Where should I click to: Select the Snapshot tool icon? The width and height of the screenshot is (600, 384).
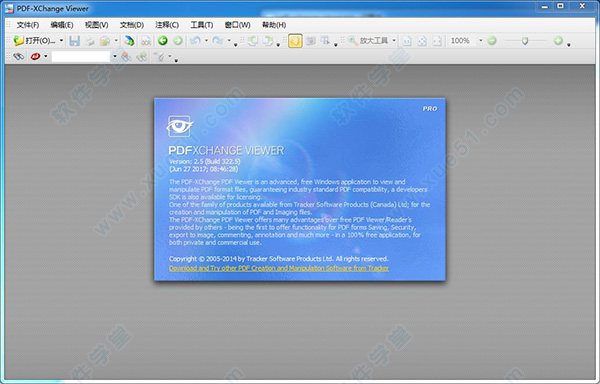coord(311,41)
